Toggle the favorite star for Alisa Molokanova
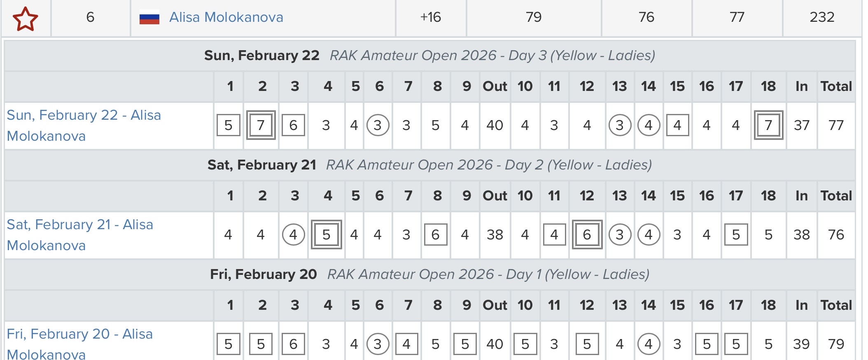The width and height of the screenshot is (868, 360). pos(26,19)
